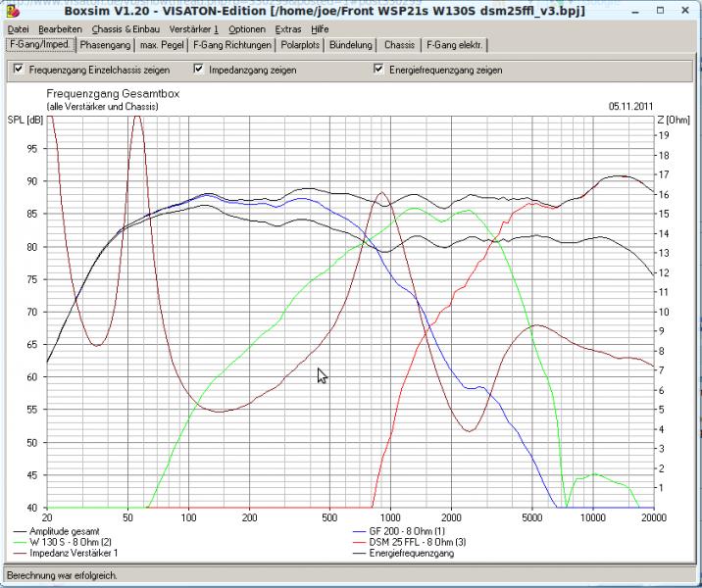This screenshot has width=702, height=588.
Task: Uncheck Impedanzgang zeigen
Action: [x=198, y=70]
